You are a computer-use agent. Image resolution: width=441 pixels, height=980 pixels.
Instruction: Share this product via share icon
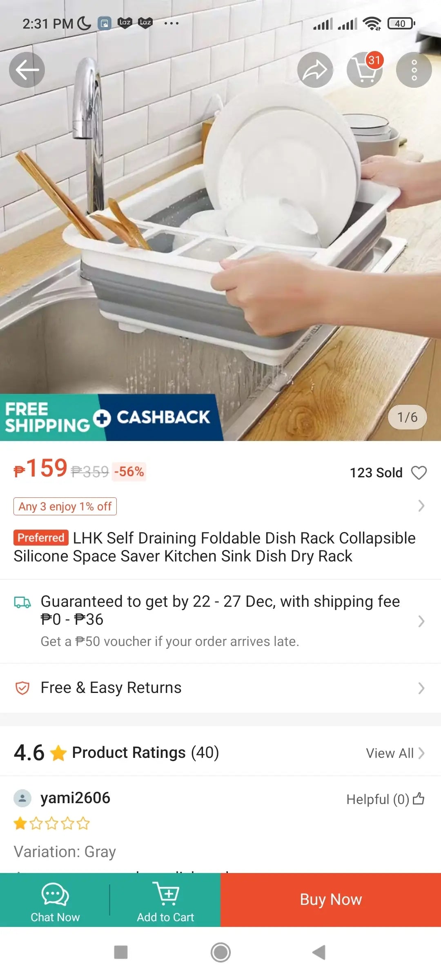[315, 70]
